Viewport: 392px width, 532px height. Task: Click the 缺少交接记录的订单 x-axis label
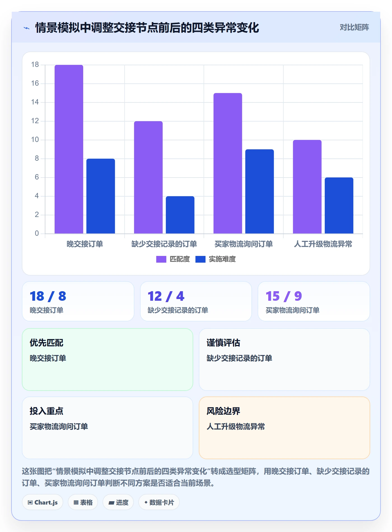tap(164, 244)
